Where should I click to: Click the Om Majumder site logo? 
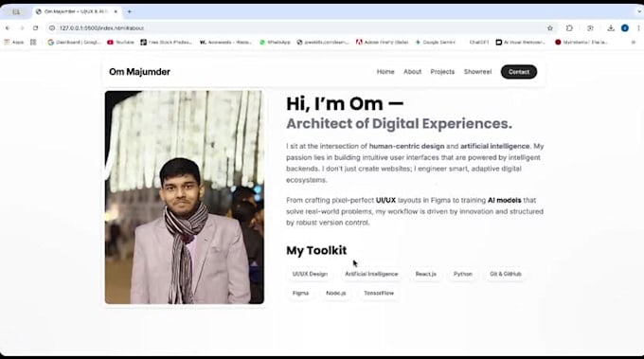[139, 72]
